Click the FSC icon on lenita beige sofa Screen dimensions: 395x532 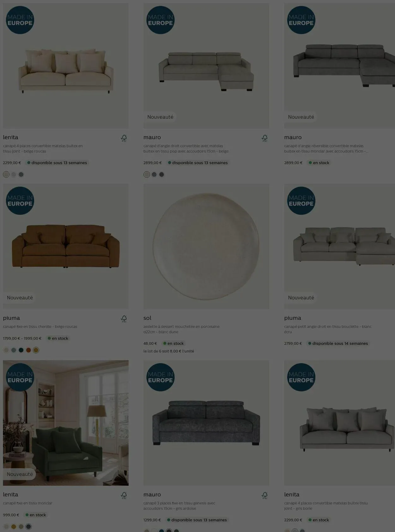[x=124, y=138]
